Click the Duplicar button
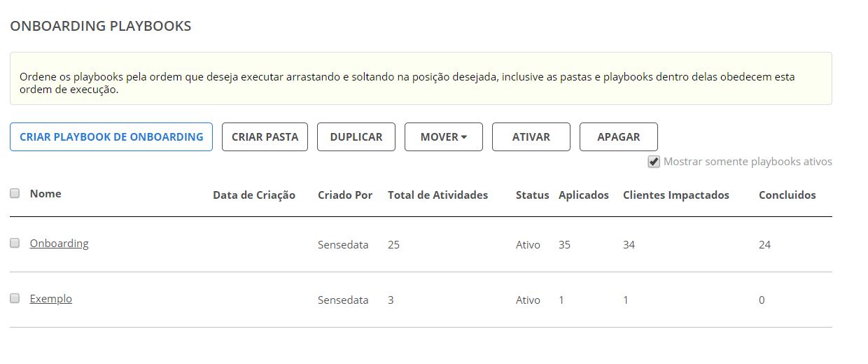Viewport: 868px width, 364px height. [356, 137]
